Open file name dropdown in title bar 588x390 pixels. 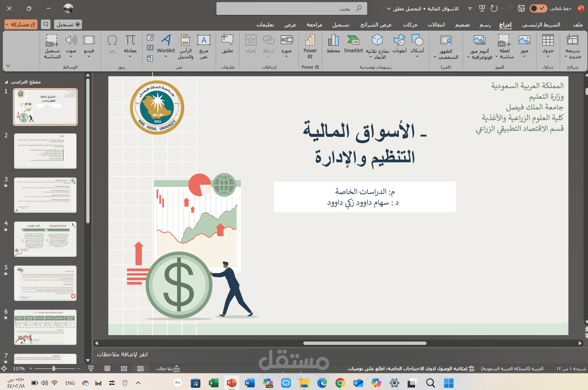tap(389, 9)
